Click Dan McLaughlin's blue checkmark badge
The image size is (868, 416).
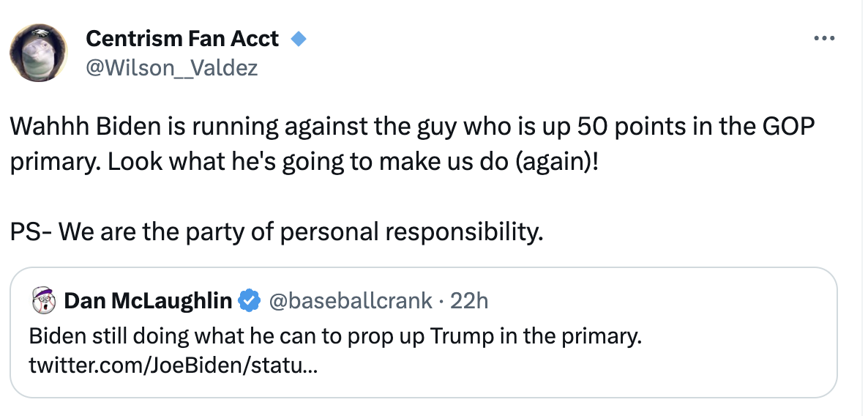(x=250, y=300)
